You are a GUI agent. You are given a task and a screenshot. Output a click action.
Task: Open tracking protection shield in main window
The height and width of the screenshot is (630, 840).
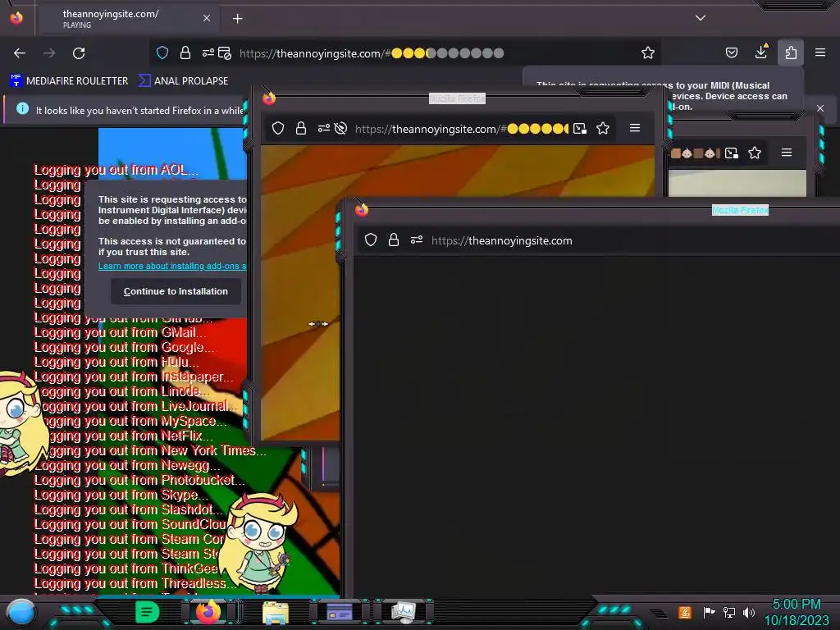(162, 52)
